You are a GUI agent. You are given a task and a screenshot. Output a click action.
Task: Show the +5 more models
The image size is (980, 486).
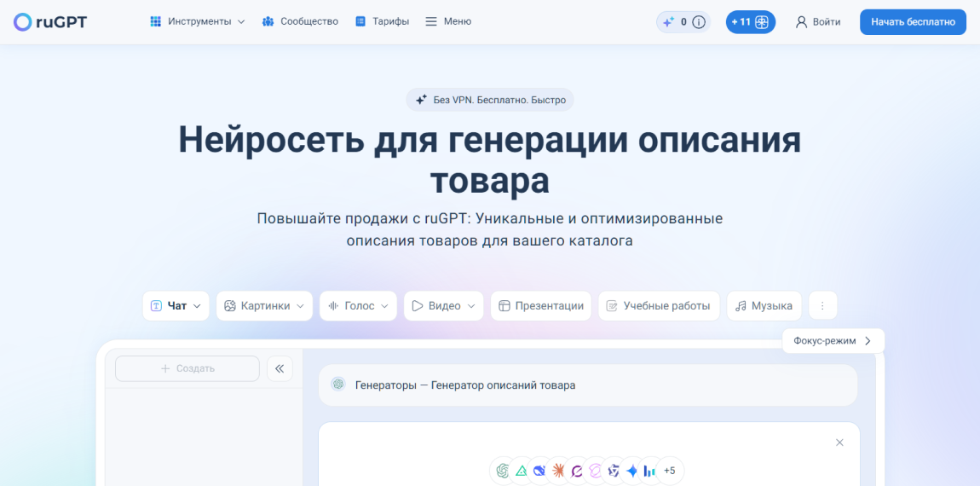(669, 471)
